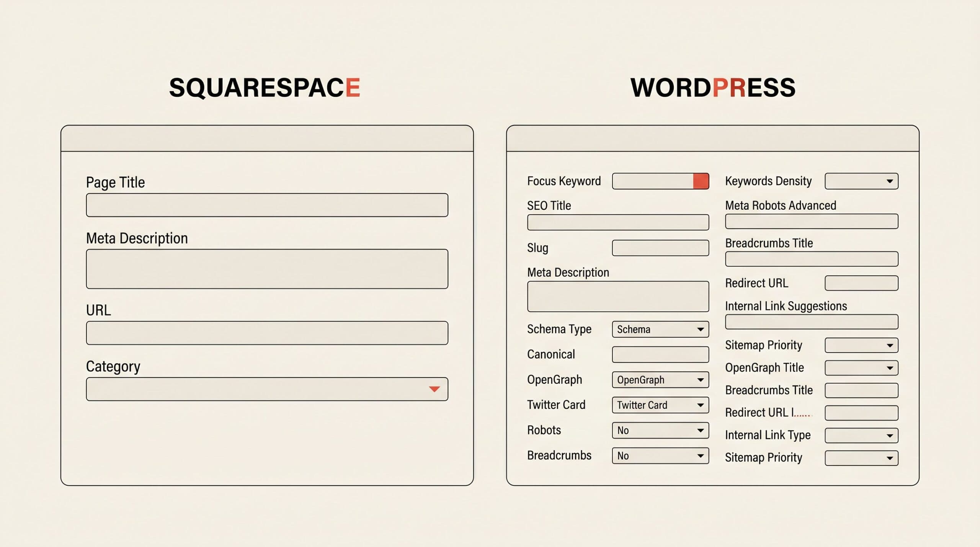Click the small Breadcrumbs Title field below OpenGraph Title
The height and width of the screenshot is (547, 980).
861,390
